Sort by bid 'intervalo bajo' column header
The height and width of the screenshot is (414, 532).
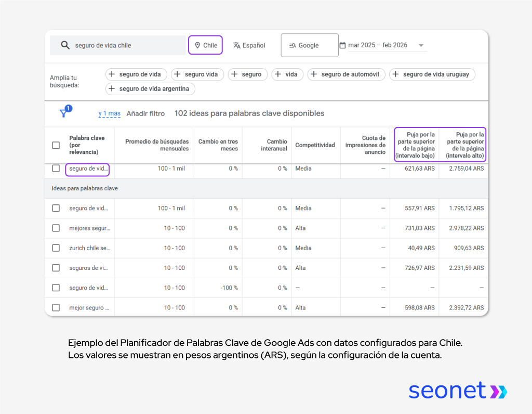point(416,145)
